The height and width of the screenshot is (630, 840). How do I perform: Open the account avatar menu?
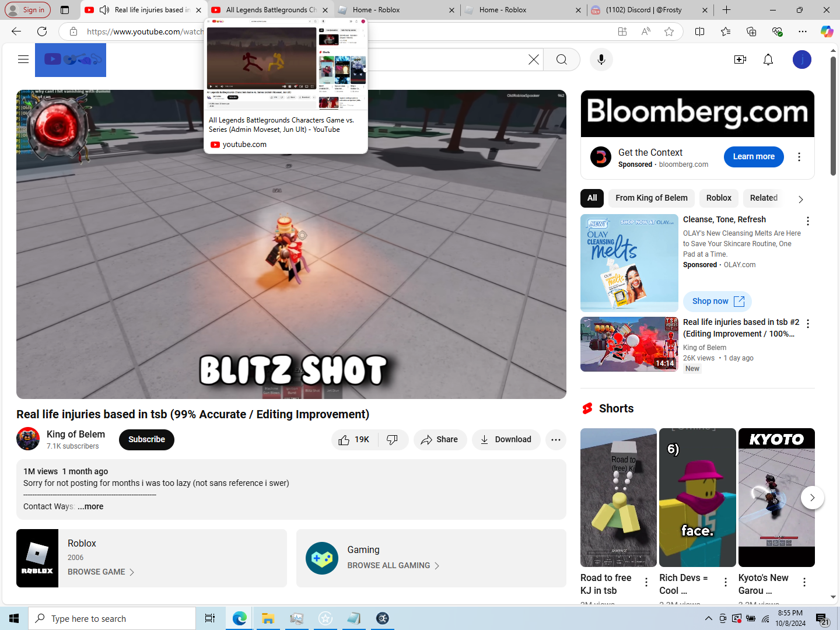(802, 60)
